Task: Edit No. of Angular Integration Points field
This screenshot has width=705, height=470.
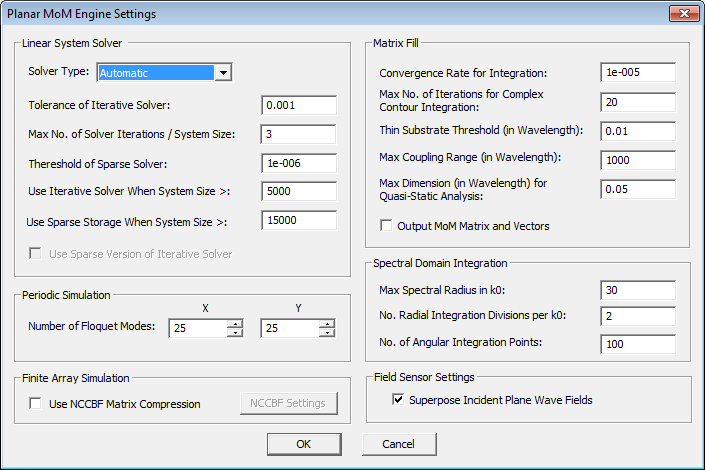Action: [638, 344]
